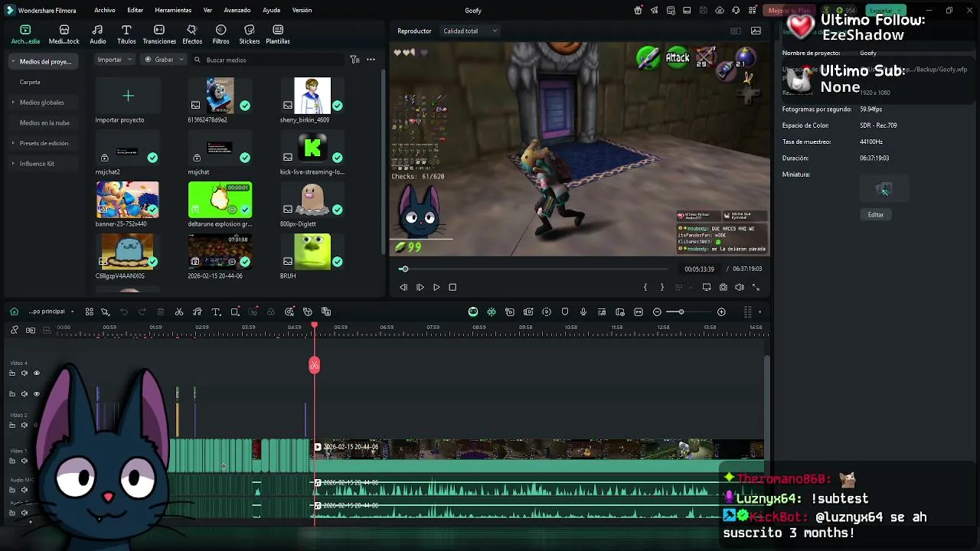Mute the Video 4 track

(x=24, y=373)
